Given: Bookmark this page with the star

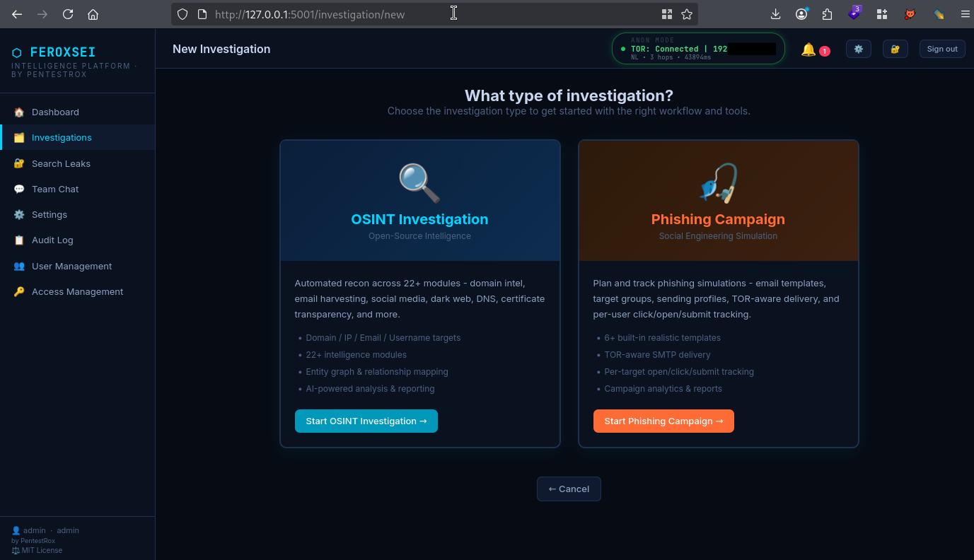Looking at the screenshot, I should (x=686, y=14).
